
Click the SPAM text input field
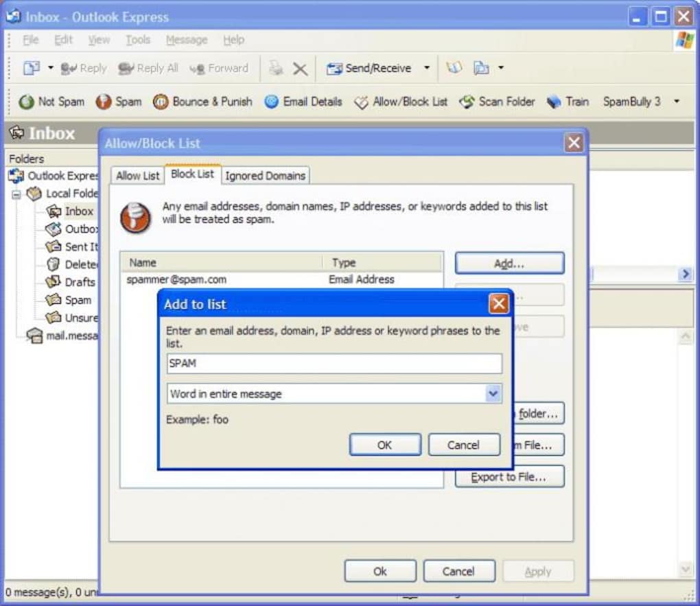coord(334,364)
